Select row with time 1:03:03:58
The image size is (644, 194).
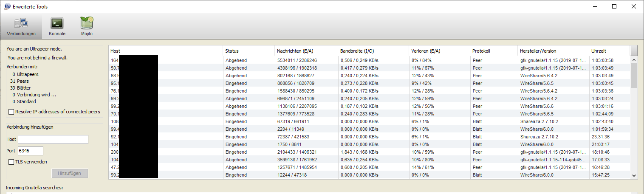point(370,60)
